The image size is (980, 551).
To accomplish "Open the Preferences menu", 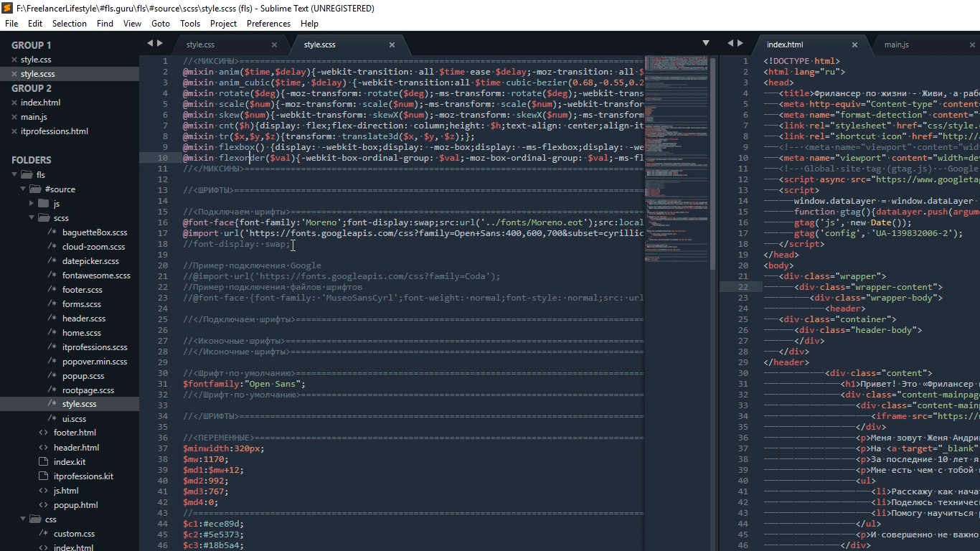I will click(268, 24).
